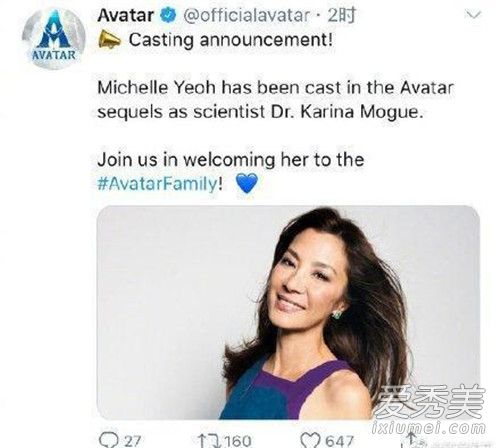Open the #AvatarFamily hashtag link
This screenshot has height=448, width=500.
pyautogui.click(x=157, y=184)
